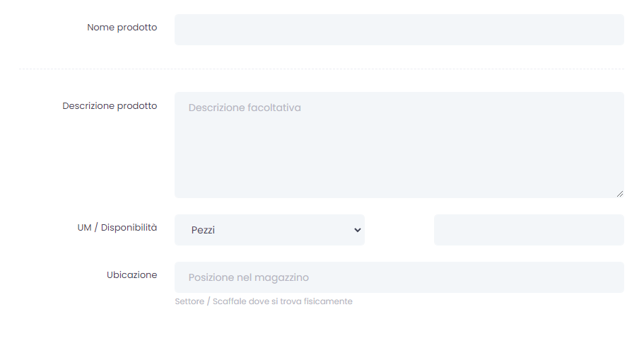Viewport: 644px width, 341px height.
Task: Click the Ubicazione warehouse position field
Action: coord(399,277)
